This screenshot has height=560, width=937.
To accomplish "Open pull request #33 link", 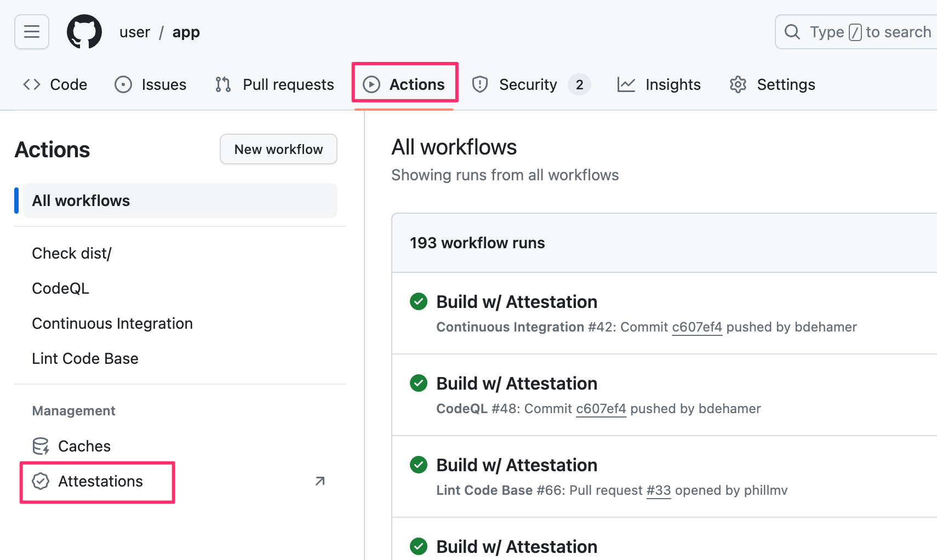I will pyautogui.click(x=659, y=490).
